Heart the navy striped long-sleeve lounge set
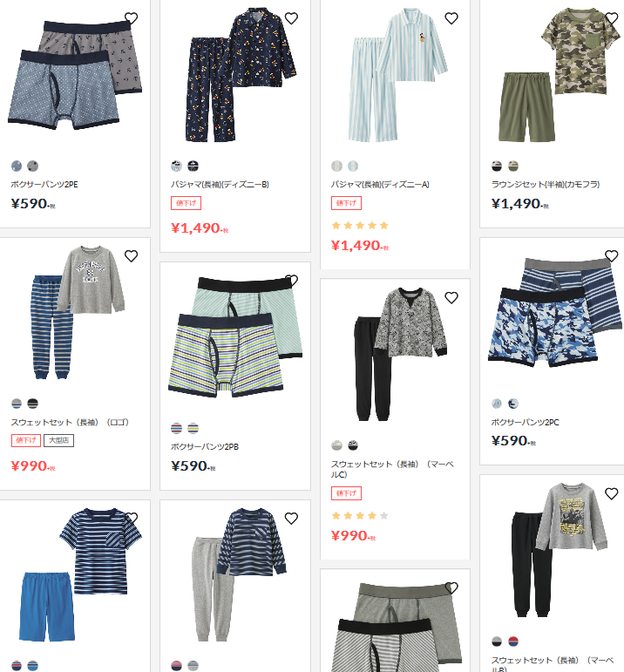Screen dimensions: 624x672 [x=291, y=518]
